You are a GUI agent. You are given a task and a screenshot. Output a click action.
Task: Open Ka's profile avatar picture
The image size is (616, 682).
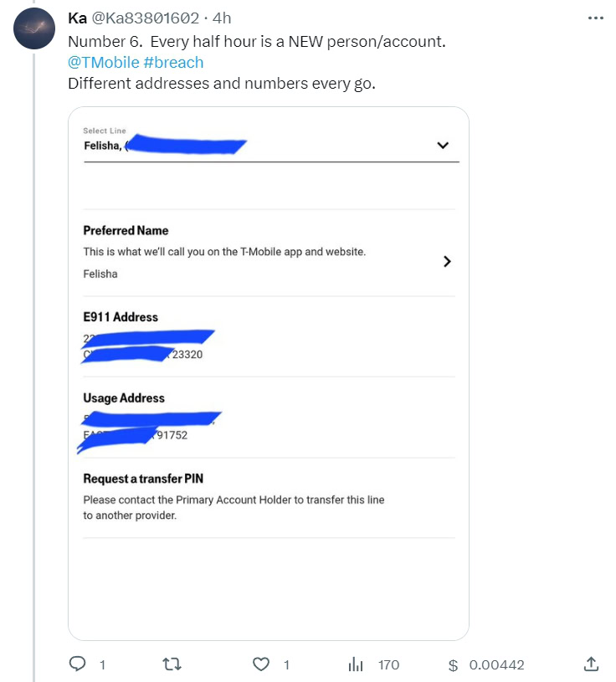(x=36, y=29)
